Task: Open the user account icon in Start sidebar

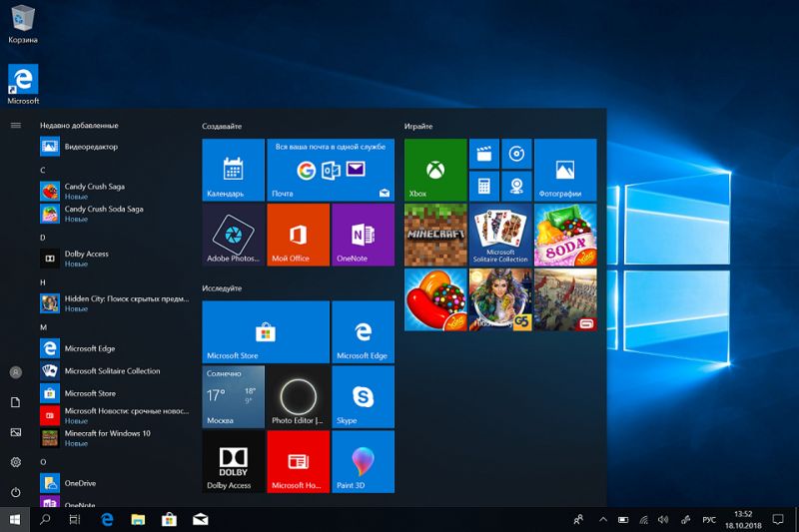Action: (x=16, y=372)
